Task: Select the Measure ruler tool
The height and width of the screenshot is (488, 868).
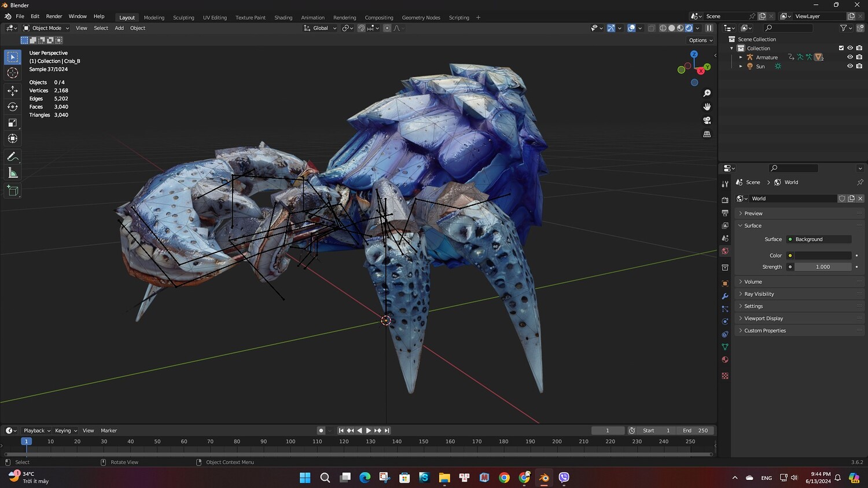Action: click(x=12, y=173)
